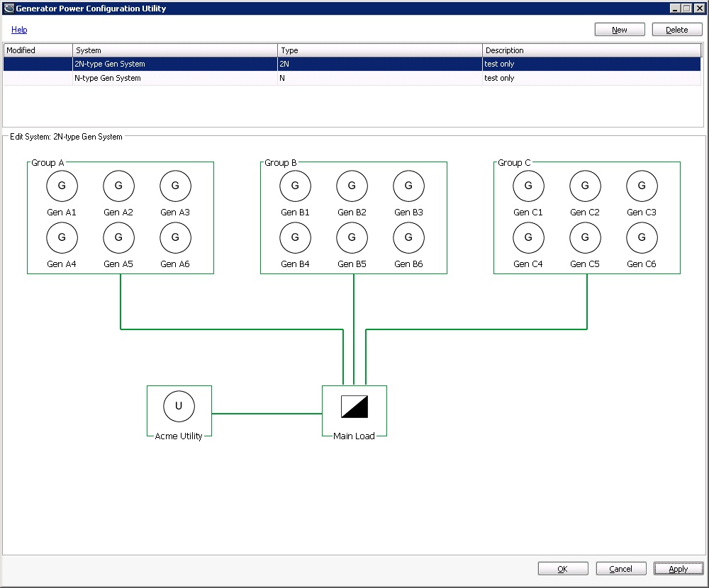The image size is (709, 588).
Task: Click the Description column header
Action: click(x=591, y=50)
